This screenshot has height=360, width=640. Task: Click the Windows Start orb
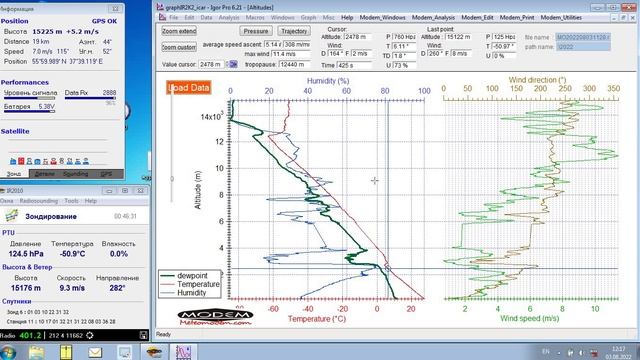coord(8,352)
